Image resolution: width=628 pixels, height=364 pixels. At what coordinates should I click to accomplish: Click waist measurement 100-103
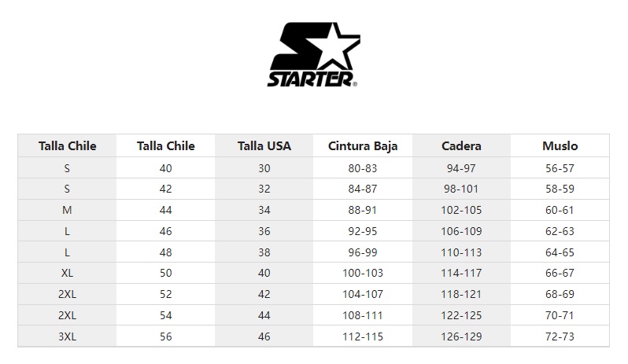click(x=363, y=273)
